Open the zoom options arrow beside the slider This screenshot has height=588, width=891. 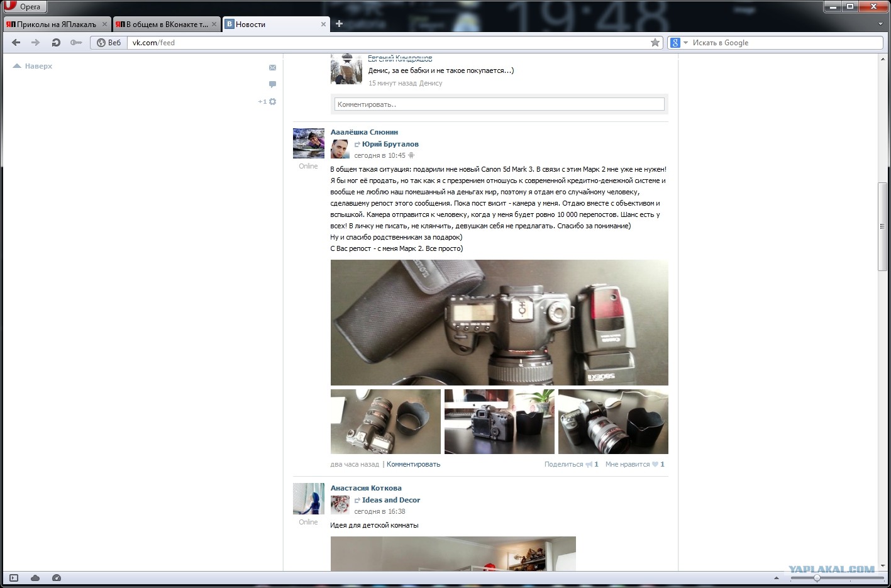pyautogui.click(x=777, y=578)
